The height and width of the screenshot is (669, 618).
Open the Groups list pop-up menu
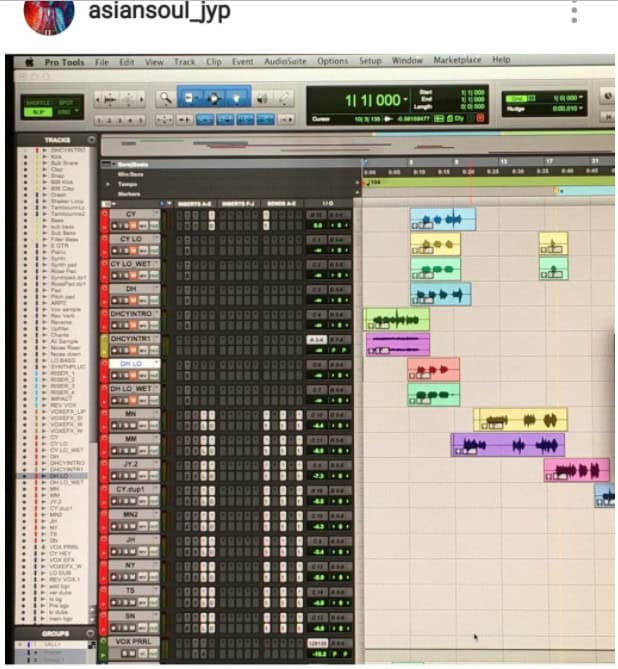point(92,633)
